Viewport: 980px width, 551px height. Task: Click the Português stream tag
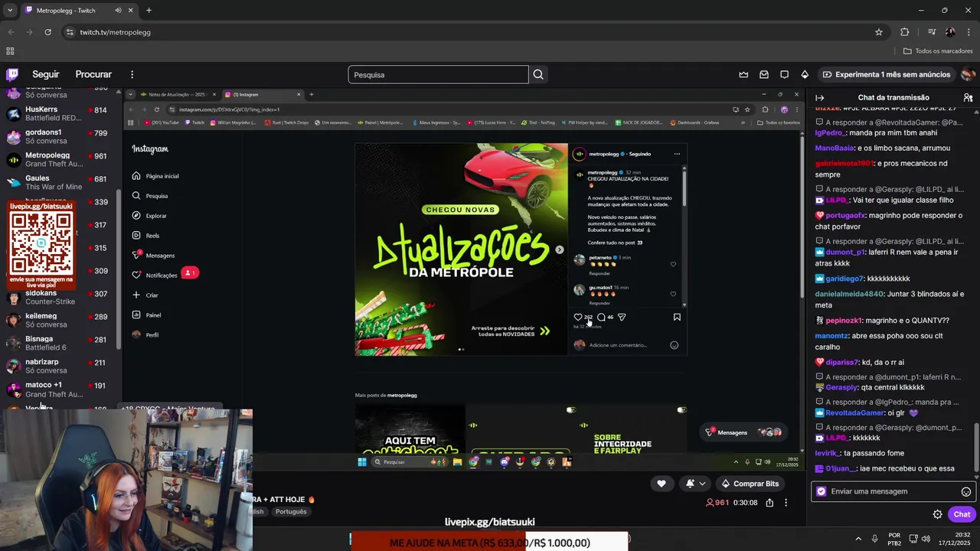[291, 511]
